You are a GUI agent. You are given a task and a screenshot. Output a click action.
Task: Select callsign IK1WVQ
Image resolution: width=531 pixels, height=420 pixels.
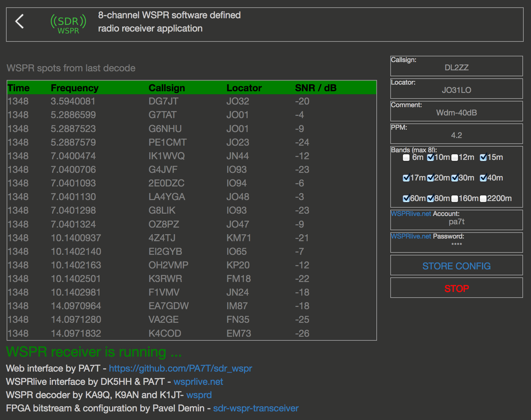click(167, 156)
